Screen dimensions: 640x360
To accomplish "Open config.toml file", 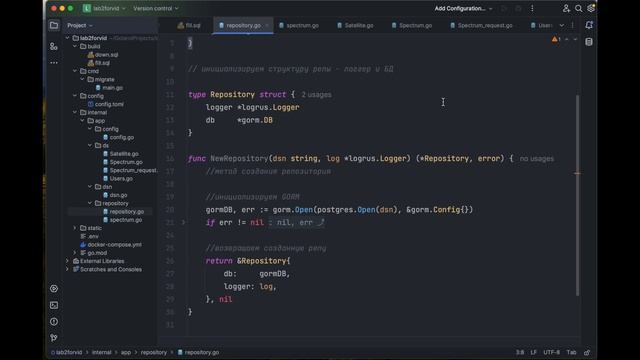I will [x=105, y=104].
